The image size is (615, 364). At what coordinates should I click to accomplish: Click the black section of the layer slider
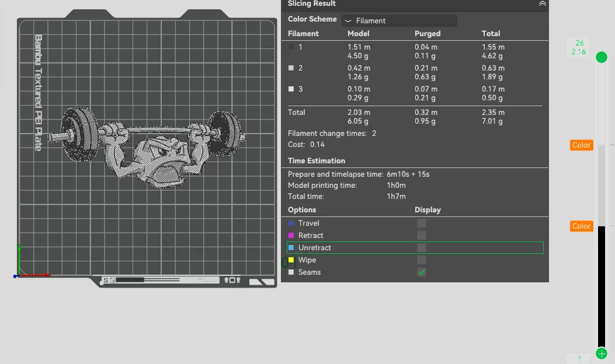601,287
